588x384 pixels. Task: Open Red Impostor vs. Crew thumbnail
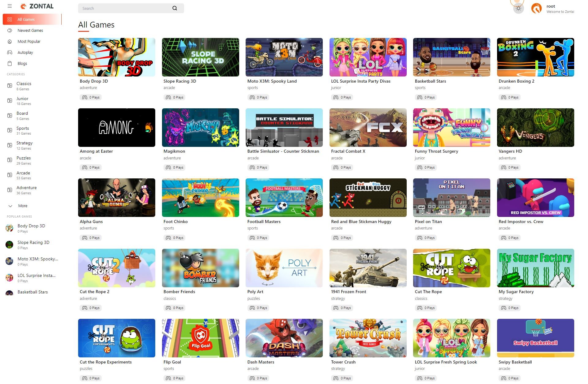536,198
